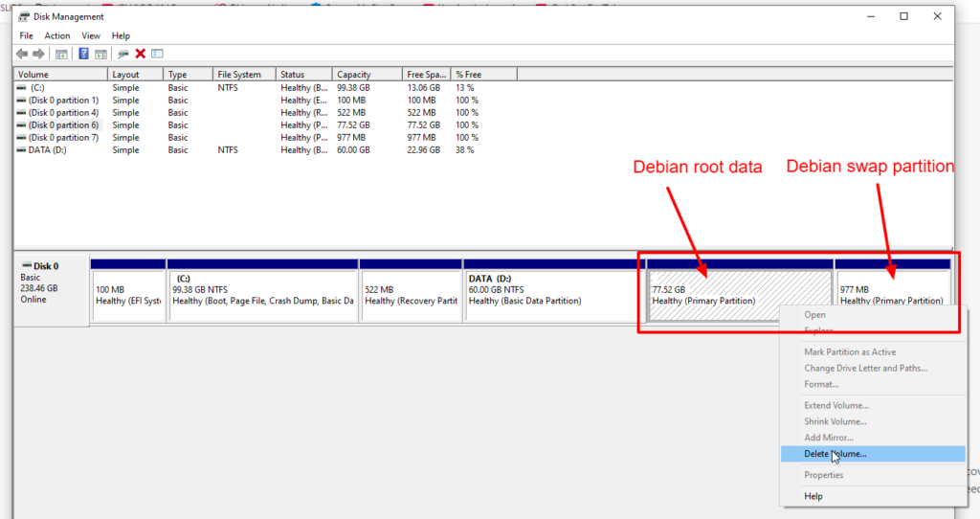Open the File menu
The width and height of the screenshot is (980, 519).
click(26, 35)
